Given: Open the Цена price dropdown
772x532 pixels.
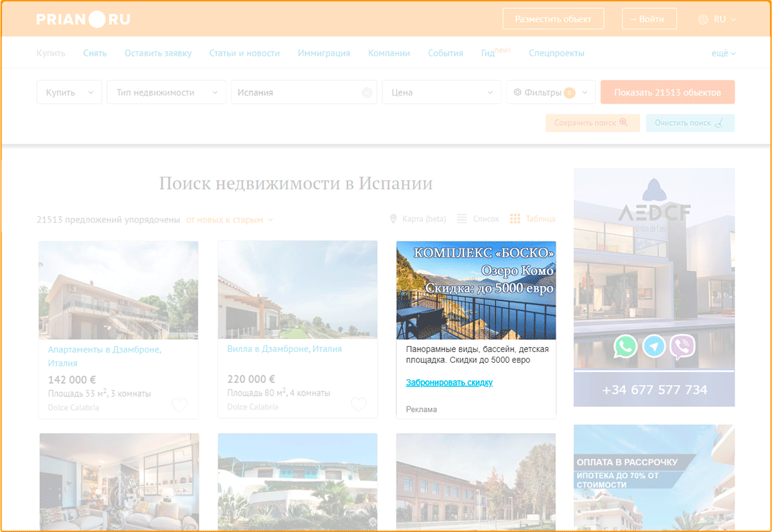Looking at the screenshot, I should (x=441, y=92).
